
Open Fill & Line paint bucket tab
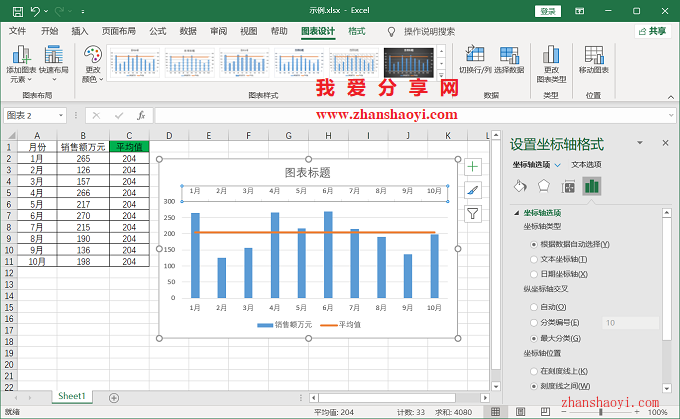point(520,186)
